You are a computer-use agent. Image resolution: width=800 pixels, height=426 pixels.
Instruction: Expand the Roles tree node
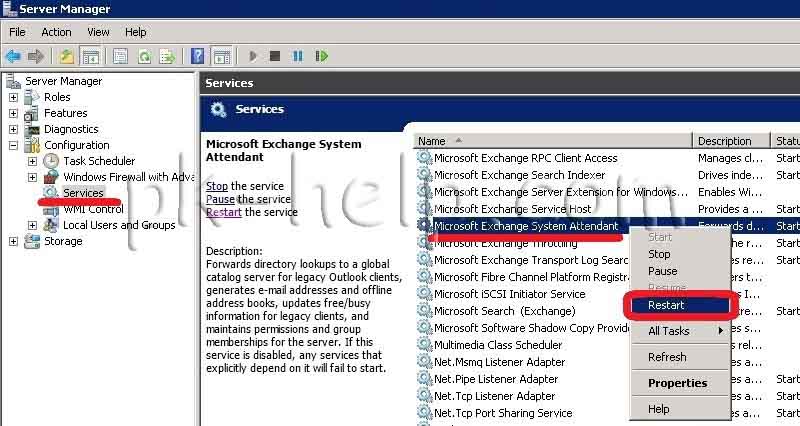13,97
